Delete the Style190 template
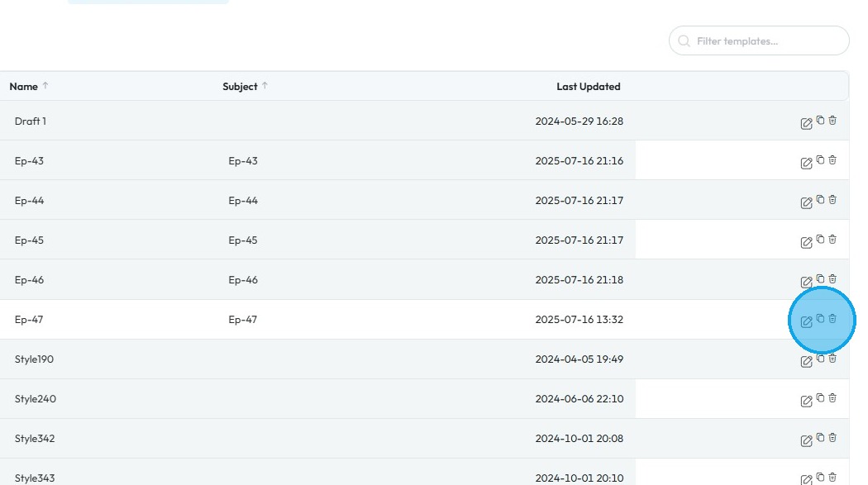This screenshot has width=868, height=485. tap(832, 358)
